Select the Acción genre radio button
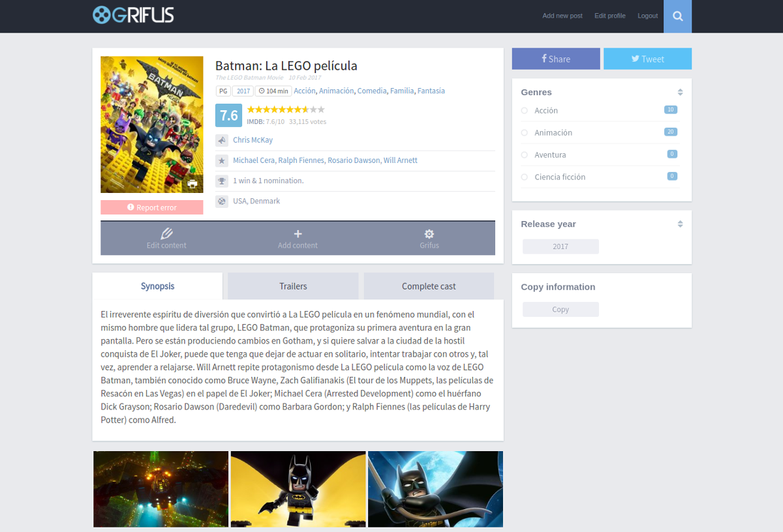The height and width of the screenshot is (532, 783). pyautogui.click(x=524, y=111)
